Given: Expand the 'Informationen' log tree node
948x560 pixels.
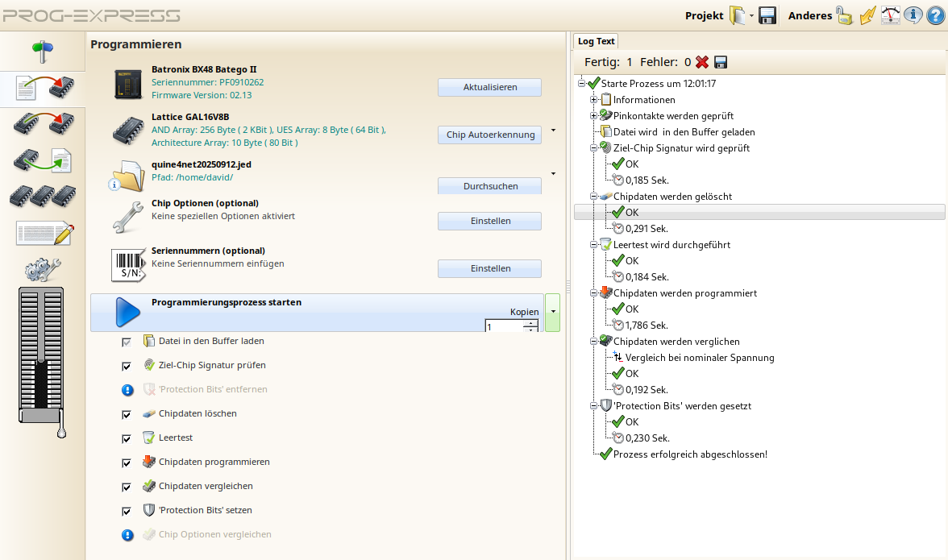Looking at the screenshot, I should tap(594, 100).
